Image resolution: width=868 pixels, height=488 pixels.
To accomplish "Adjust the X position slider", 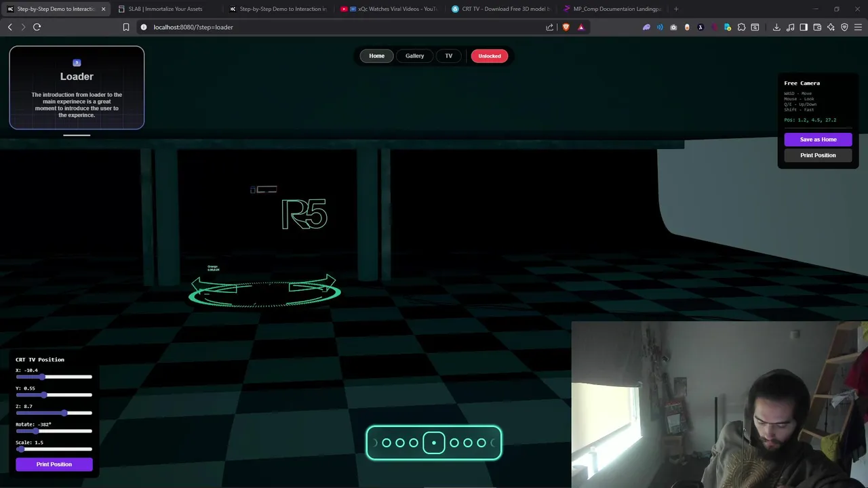I will click(x=54, y=377).
